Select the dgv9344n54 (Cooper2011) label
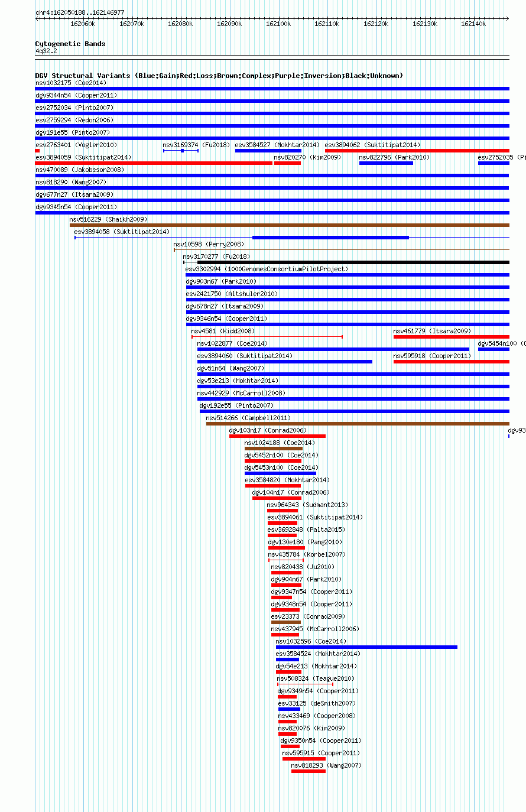 (76, 95)
